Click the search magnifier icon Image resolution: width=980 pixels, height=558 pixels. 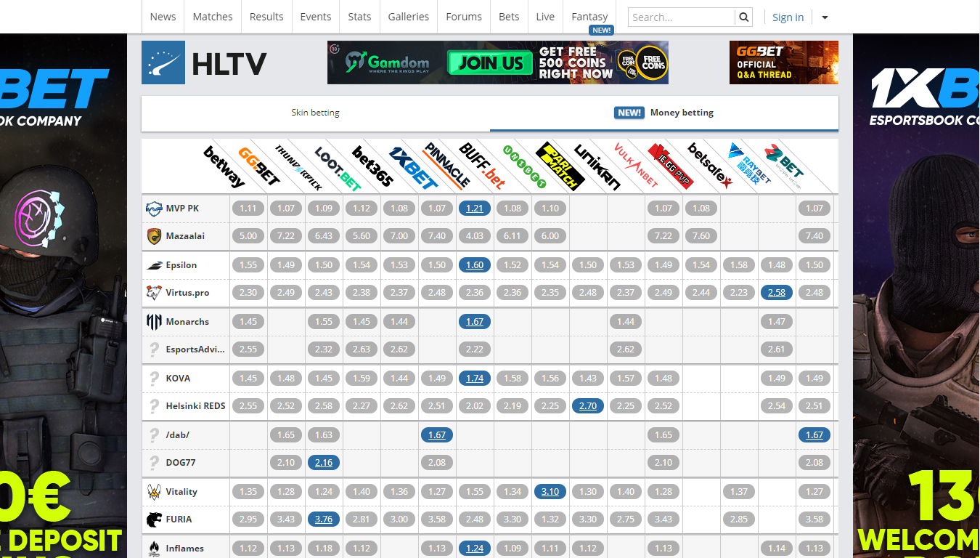pyautogui.click(x=743, y=17)
